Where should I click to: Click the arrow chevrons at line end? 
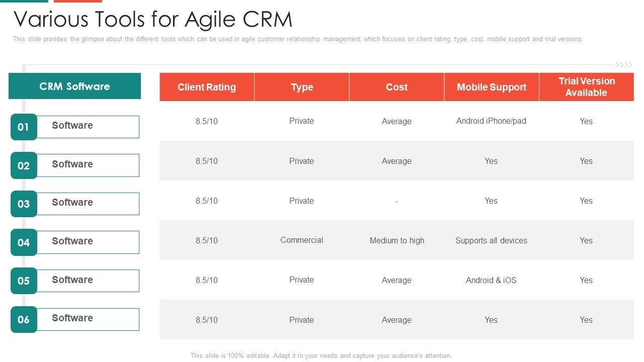624,65
